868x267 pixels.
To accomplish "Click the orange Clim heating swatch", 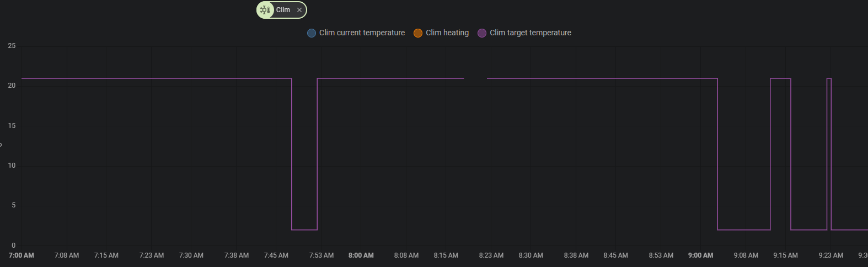I will pyautogui.click(x=418, y=33).
